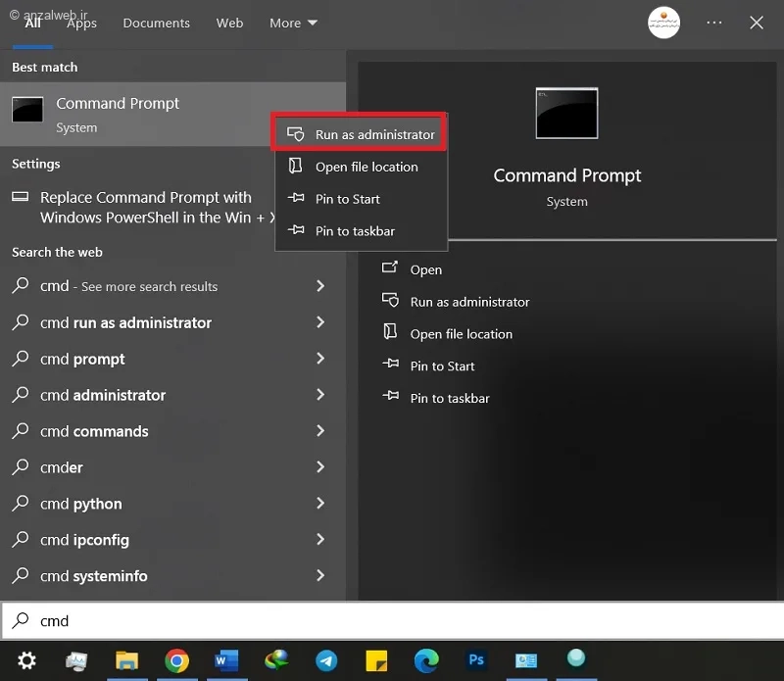Expand the 'cmd prompt' suggestion chevron

(x=320, y=359)
